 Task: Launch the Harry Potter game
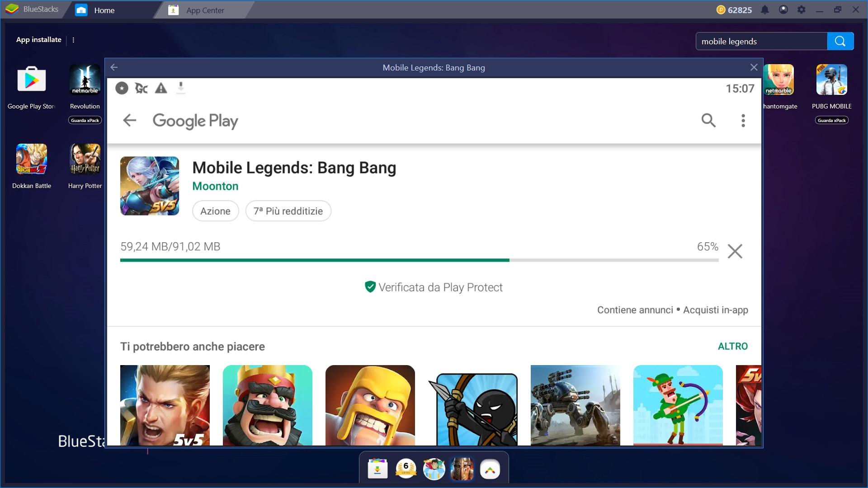(x=85, y=160)
